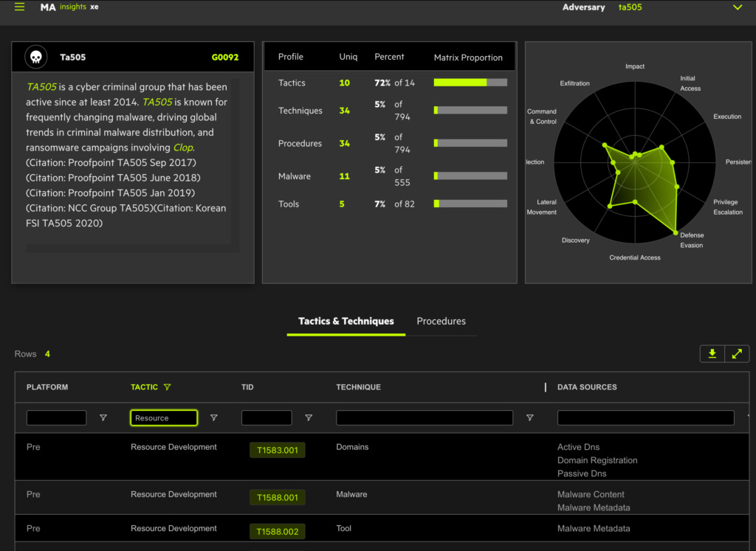Click the G0092 group ID link
756x551 pixels.
[225, 58]
